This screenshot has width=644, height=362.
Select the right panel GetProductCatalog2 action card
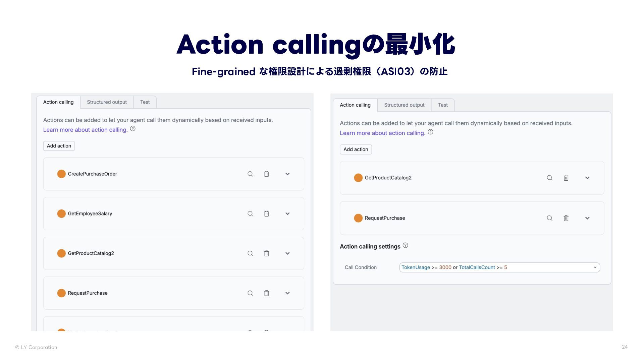pyautogui.click(x=472, y=178)
